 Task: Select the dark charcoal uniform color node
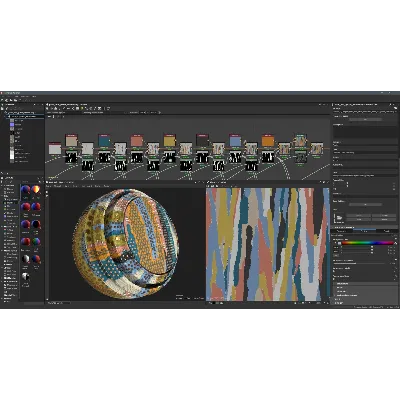(202, 141)
